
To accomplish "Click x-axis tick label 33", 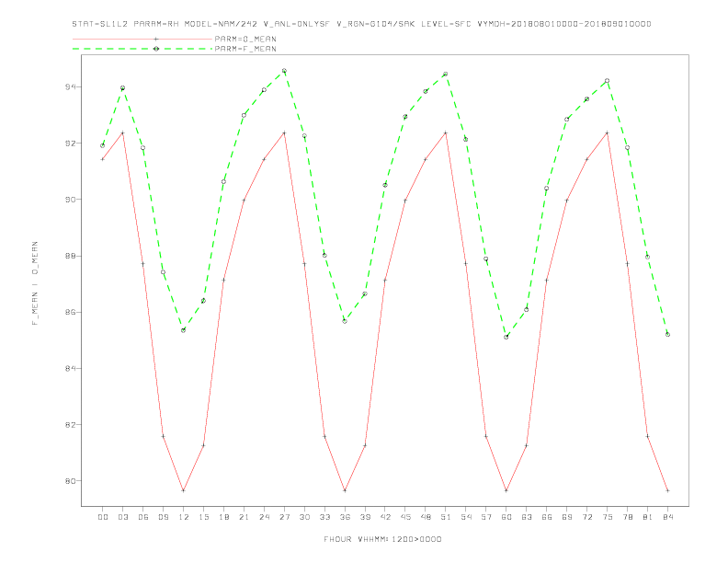I will click(324, 517).
